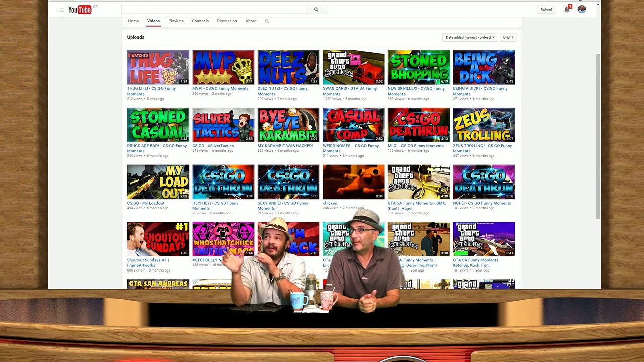Open the Channels tab

pos(200,21)
